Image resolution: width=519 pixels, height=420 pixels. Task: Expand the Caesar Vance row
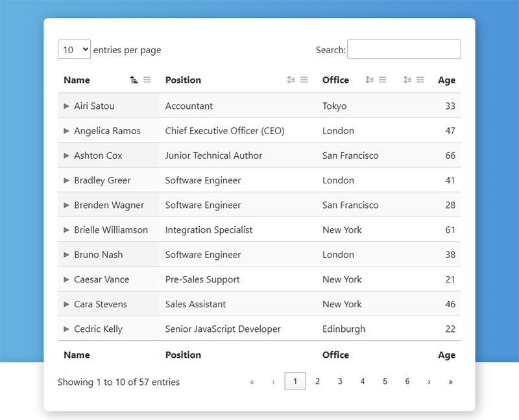67,279
